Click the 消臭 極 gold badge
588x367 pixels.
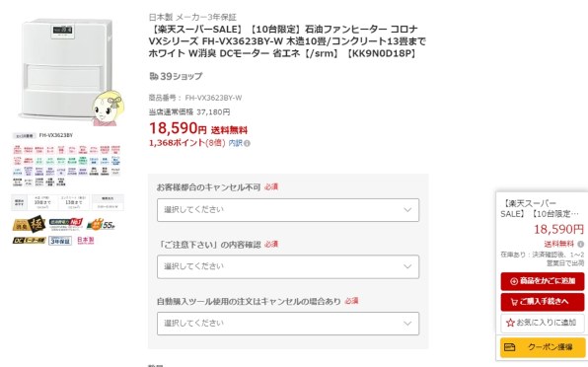click(29, 225)
